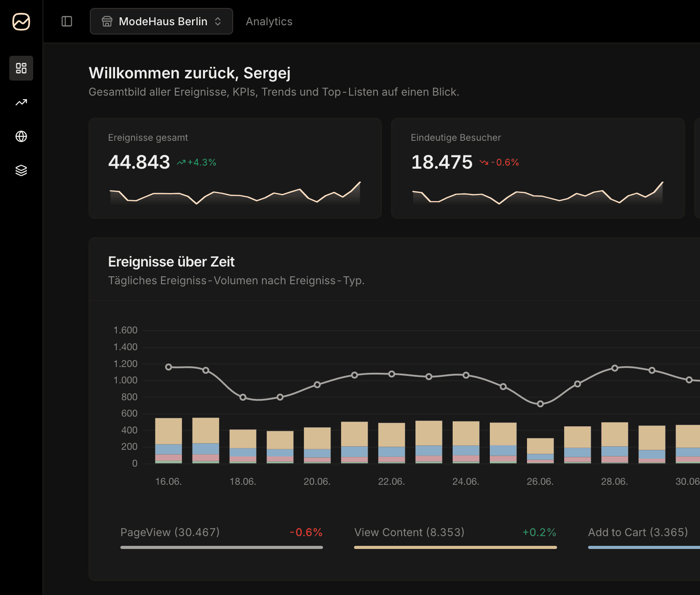The height and width of the screenshot is (595, 700).
Task: Click the gray PageView color bar
Action: coord(222,548)
